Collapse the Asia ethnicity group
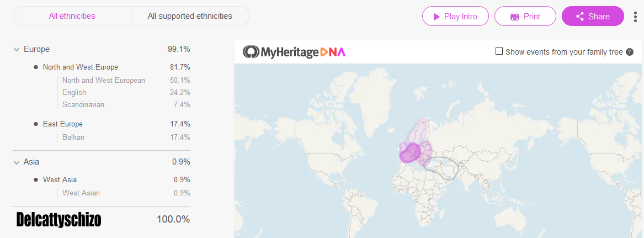This screenshot has width=644, height=238. point(17,162)
